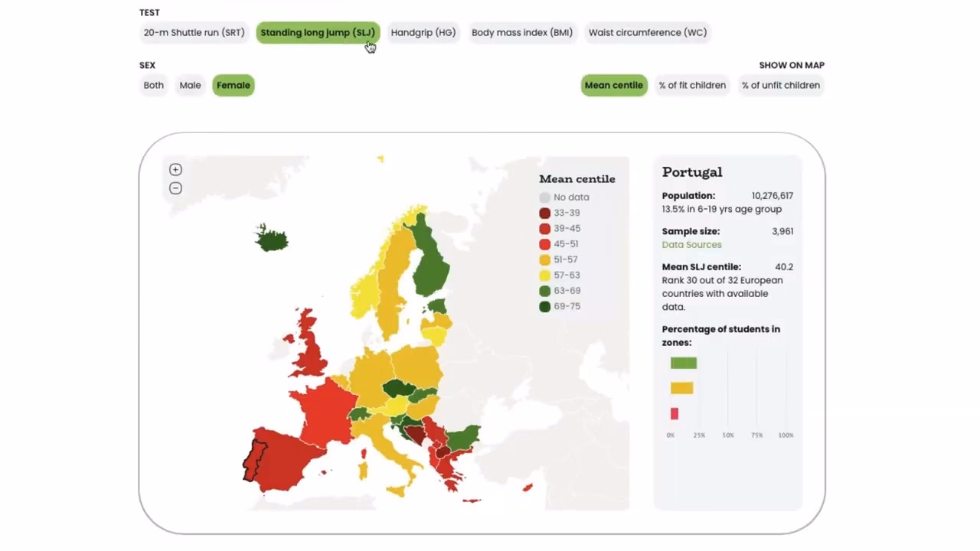The image size is (980, 551).
Task: Select 'Mean centile' under Show on map
Action: click(614, 85)
